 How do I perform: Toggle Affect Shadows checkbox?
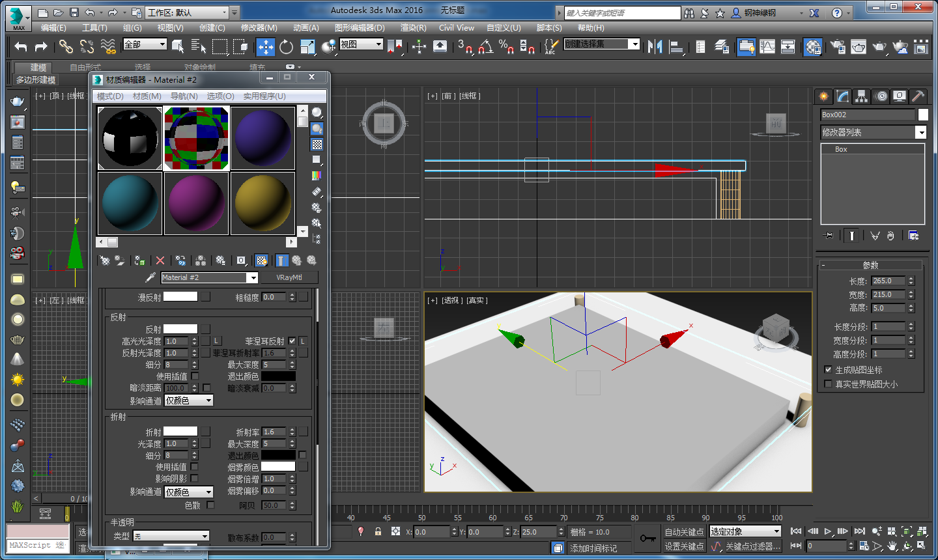coord(195,478)
